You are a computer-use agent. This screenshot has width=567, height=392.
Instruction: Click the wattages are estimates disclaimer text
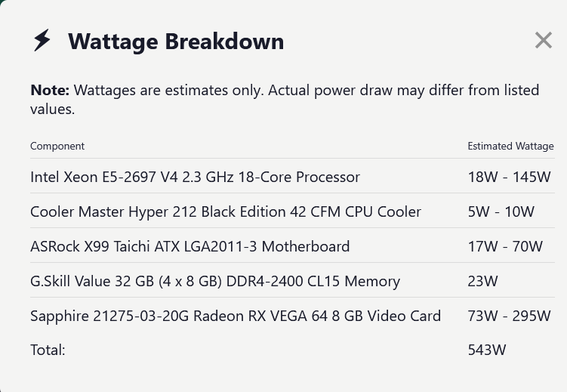[x=285, y=99]
